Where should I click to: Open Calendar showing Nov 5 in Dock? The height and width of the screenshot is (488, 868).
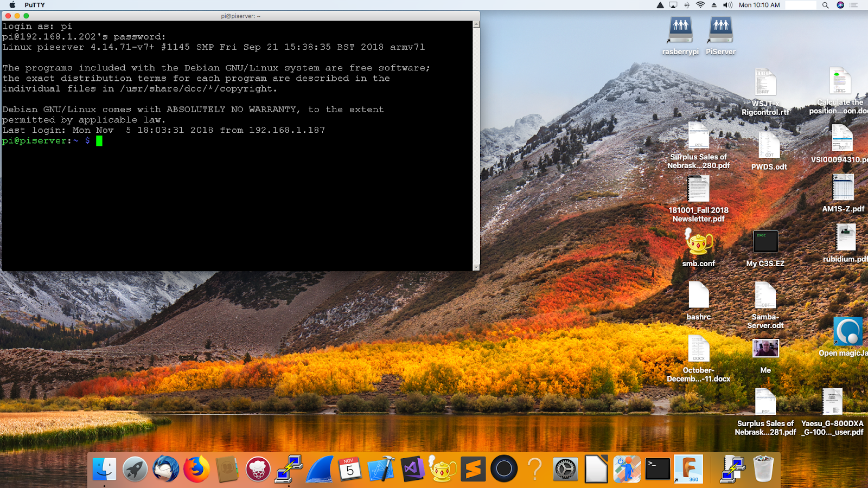pyautogui.click(x=350, y=469)
